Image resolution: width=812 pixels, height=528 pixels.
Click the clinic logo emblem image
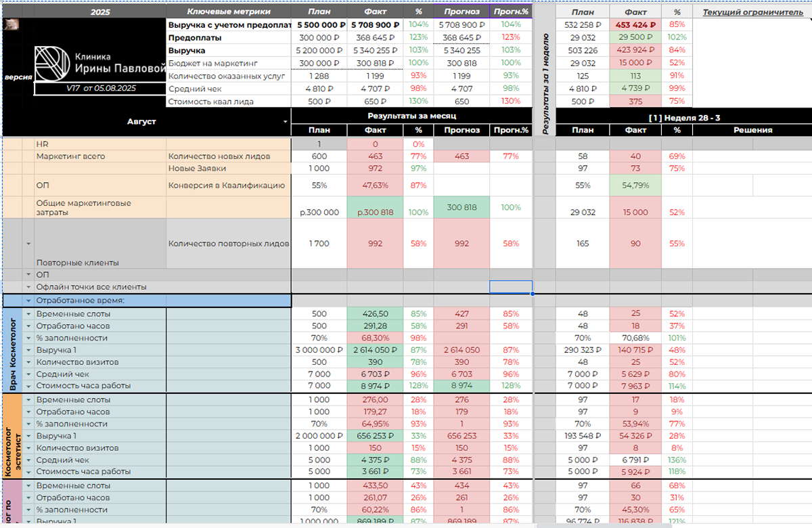pos(51,63)
